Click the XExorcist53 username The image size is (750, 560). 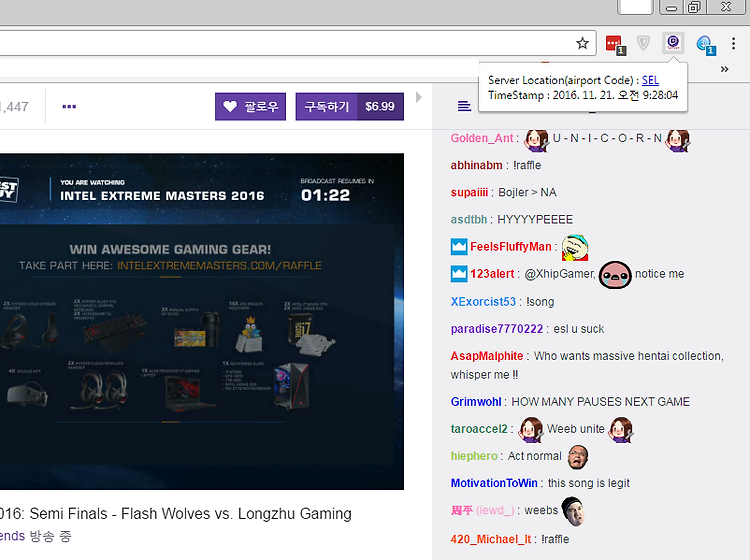(x=483, y=302)
